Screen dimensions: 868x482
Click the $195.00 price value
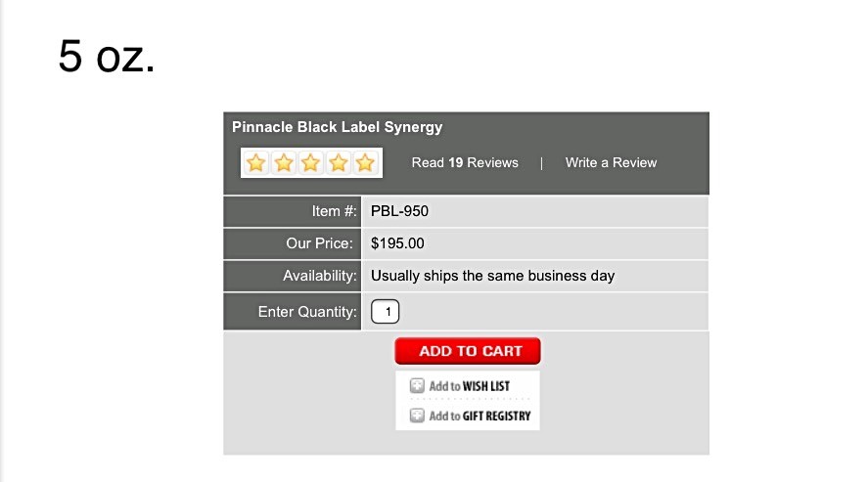[x=397, y=243]
